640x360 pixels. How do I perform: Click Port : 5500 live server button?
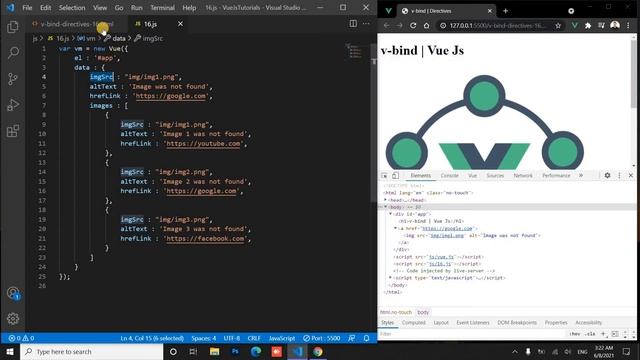[321, 338]
